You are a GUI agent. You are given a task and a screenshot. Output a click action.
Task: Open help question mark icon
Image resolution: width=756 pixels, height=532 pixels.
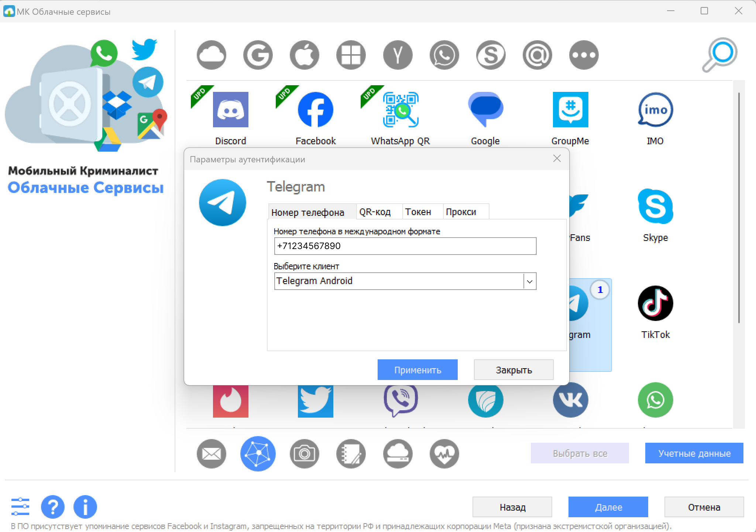pos(52,507)
